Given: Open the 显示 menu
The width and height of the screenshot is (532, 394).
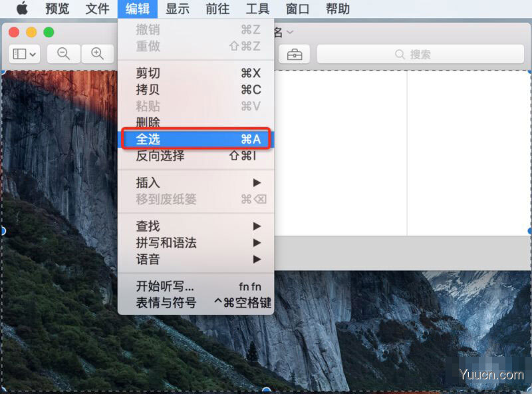Looking at the screenshot, I should (178, 9).
